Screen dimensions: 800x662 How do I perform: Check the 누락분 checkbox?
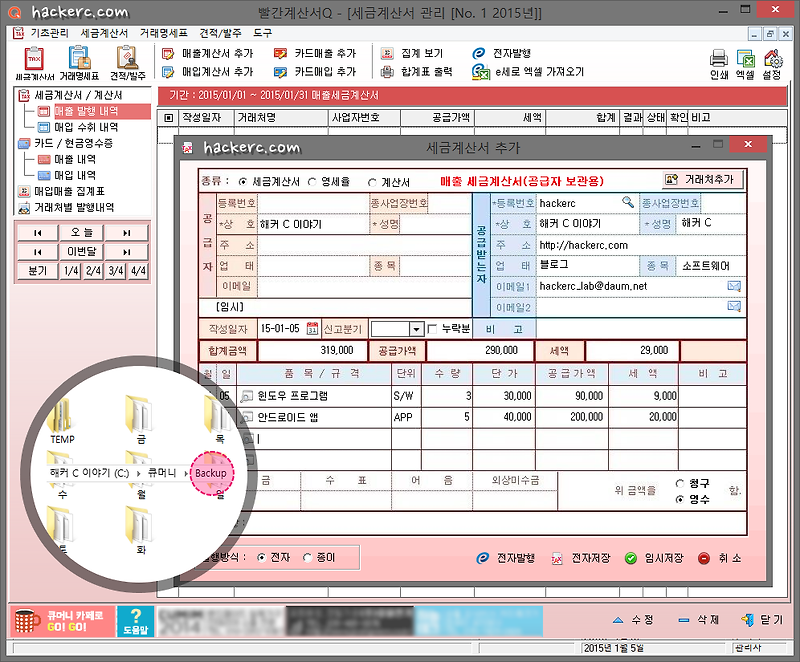(x=432, y=329)
